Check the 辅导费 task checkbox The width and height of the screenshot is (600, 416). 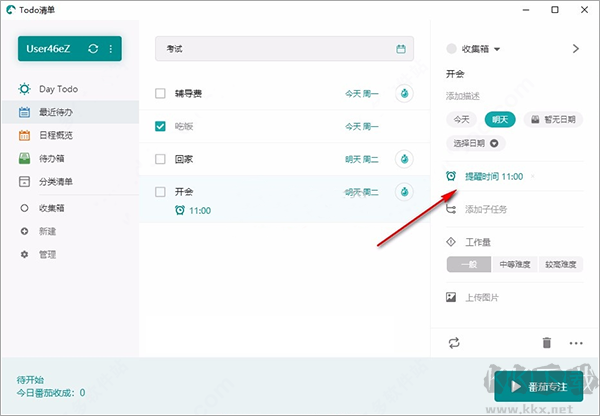(x=160, y=93)
